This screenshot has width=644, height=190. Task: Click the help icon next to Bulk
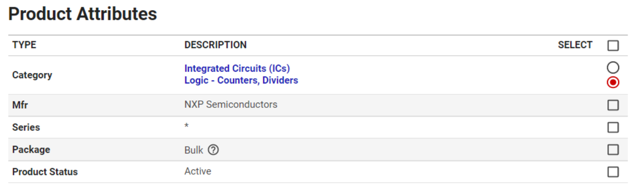[x=213, y=150]
